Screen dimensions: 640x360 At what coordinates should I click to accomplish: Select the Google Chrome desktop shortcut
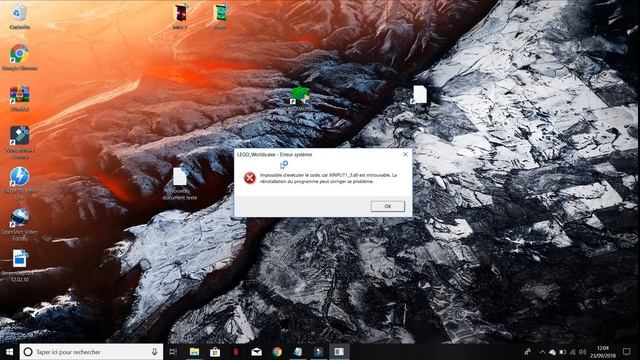[20, 58]
